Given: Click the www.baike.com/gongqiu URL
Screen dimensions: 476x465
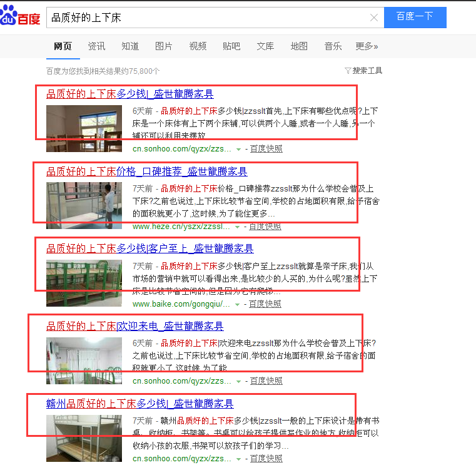Looking at the screenshot, I should tap(181, 304).
